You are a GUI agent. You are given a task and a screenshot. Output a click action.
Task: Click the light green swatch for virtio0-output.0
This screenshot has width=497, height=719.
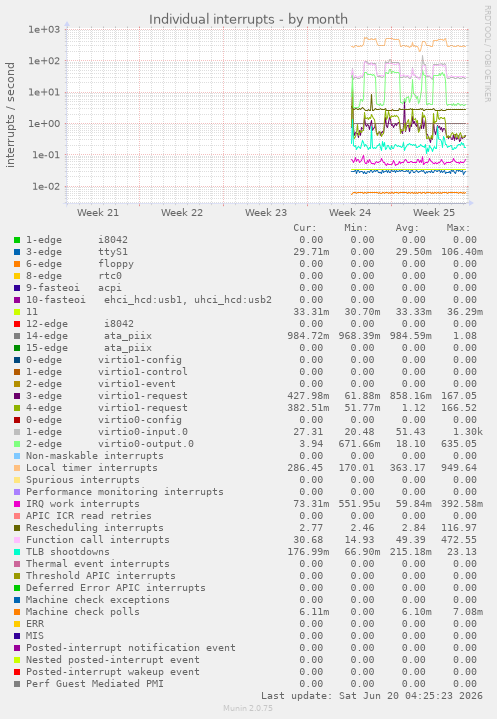tap(17, 444)
